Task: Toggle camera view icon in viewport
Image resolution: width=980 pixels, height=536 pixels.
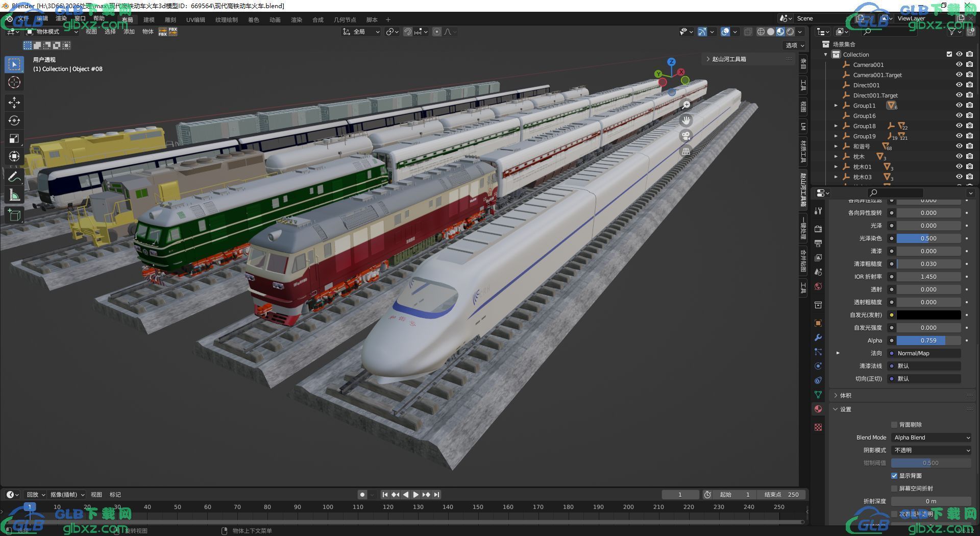Action: click(686, 136)
